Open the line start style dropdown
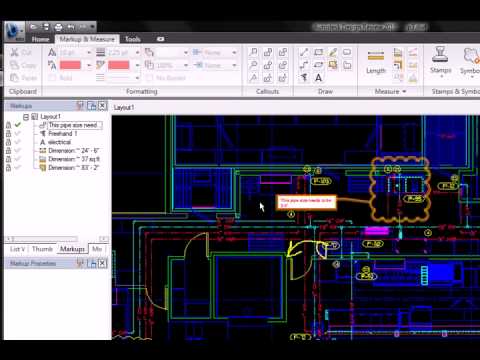The image size is (480, 360). pyautogui.click(x=234, y=53)
